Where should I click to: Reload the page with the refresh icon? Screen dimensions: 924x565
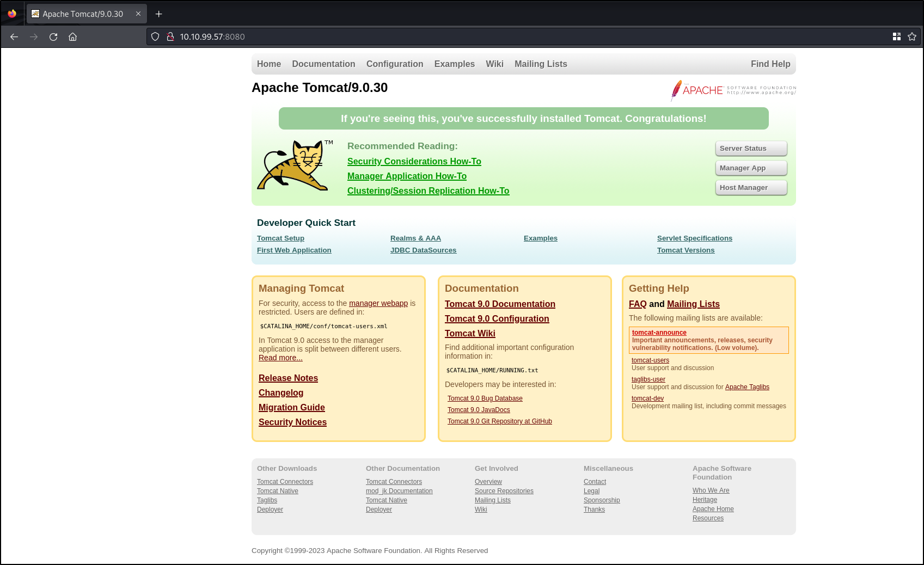point(53,36)
